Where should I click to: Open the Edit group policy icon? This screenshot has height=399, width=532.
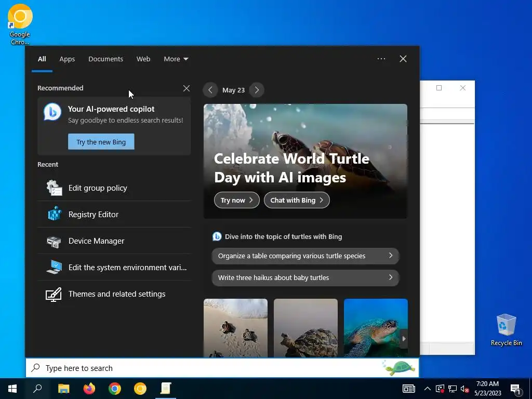coord(54,188)
